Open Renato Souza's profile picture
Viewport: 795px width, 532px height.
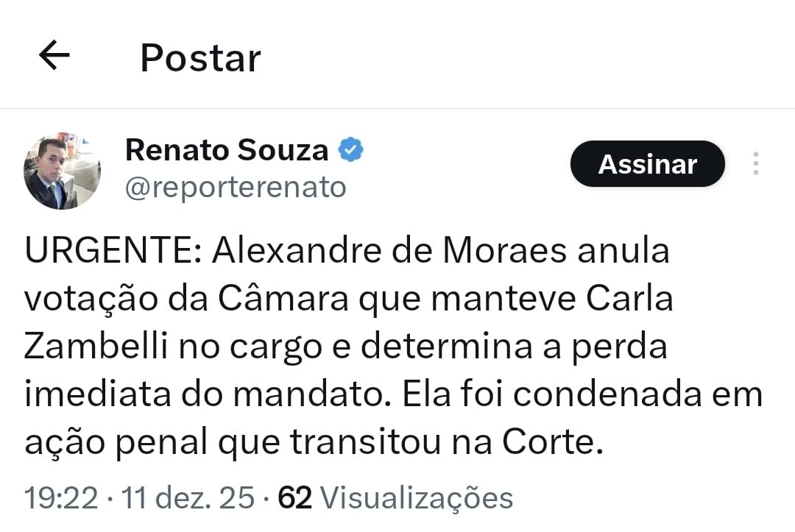coord(62,171)
